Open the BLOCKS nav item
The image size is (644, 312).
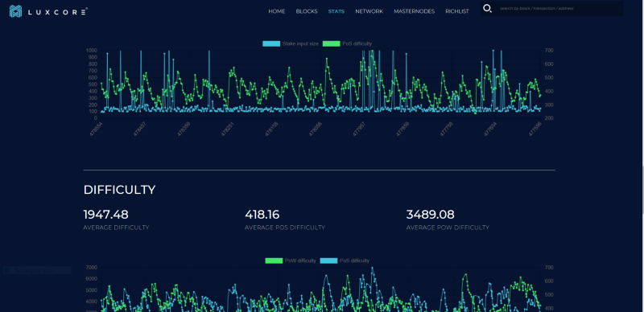click(307, 11)
